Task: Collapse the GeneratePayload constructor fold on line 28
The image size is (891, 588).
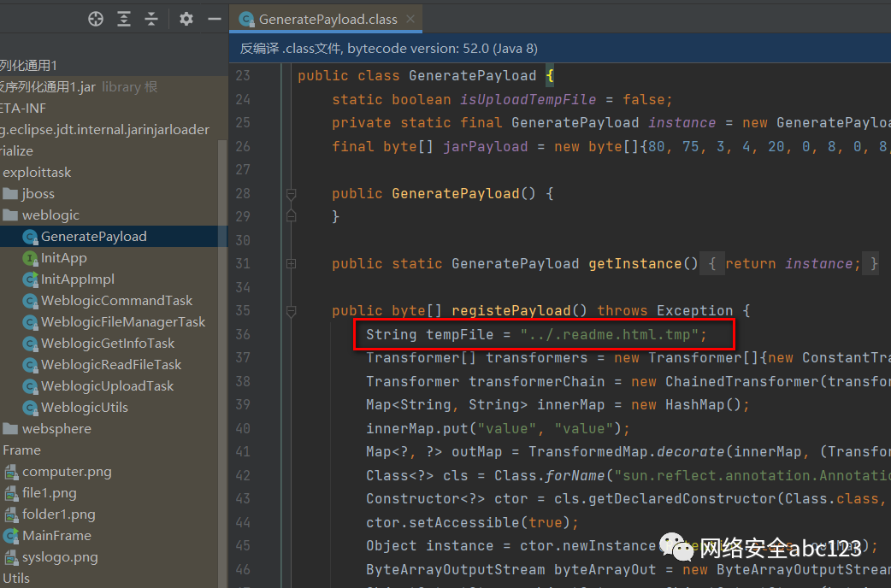Action: 291,194
